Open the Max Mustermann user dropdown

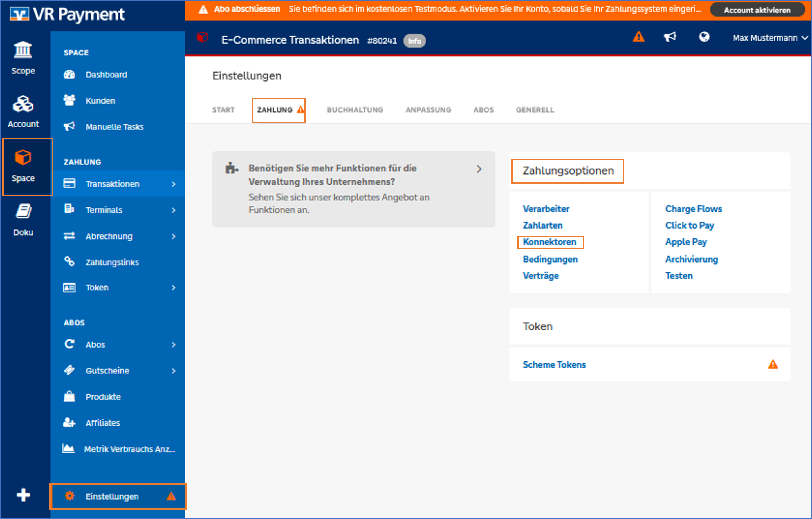[770, 38]
